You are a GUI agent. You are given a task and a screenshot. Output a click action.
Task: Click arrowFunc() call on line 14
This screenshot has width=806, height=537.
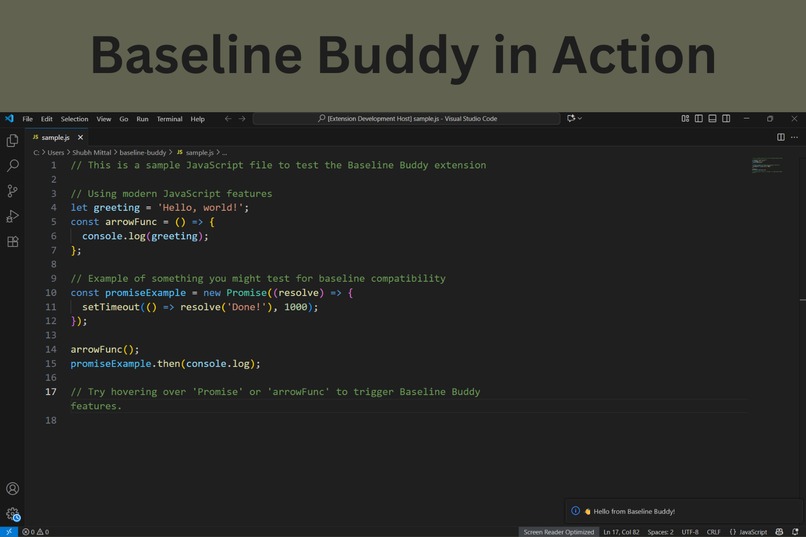(104, 349)
